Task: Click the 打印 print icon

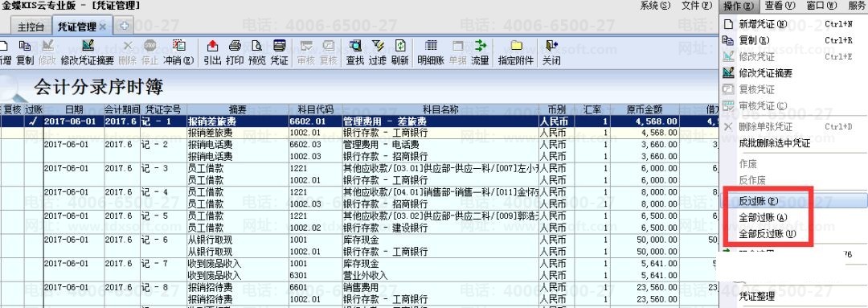Action: point(235,46)
